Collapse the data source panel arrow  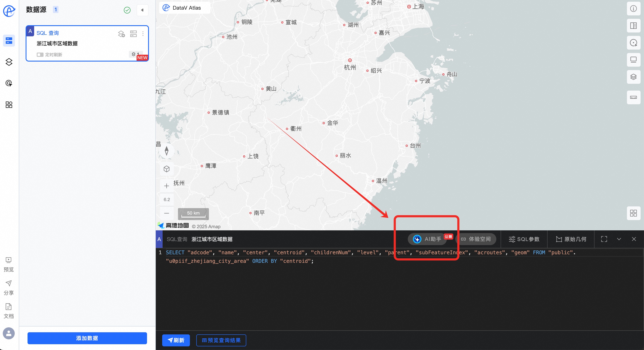click(x=142, y=10)
